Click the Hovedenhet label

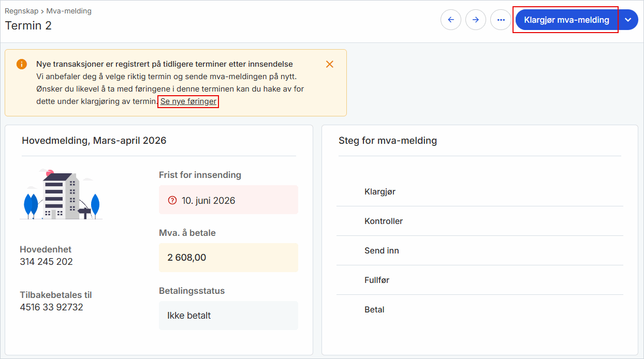point(46,249)
